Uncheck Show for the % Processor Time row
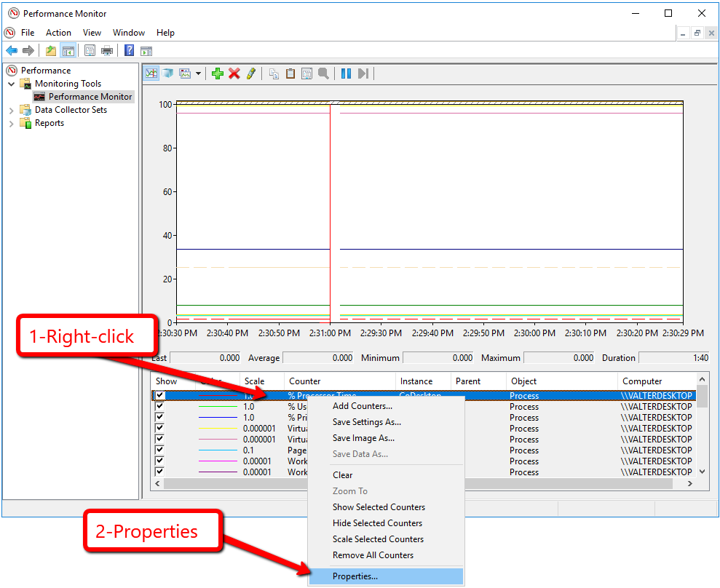 159,395
